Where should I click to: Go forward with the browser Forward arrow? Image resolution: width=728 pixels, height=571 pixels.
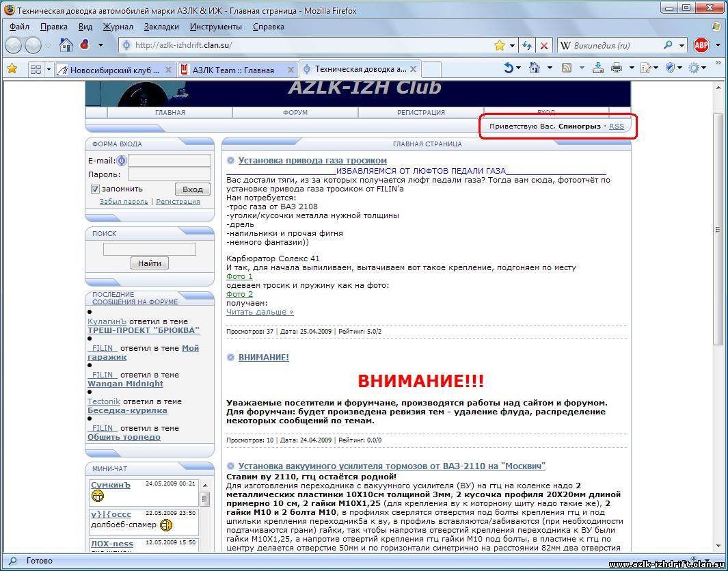33,46
